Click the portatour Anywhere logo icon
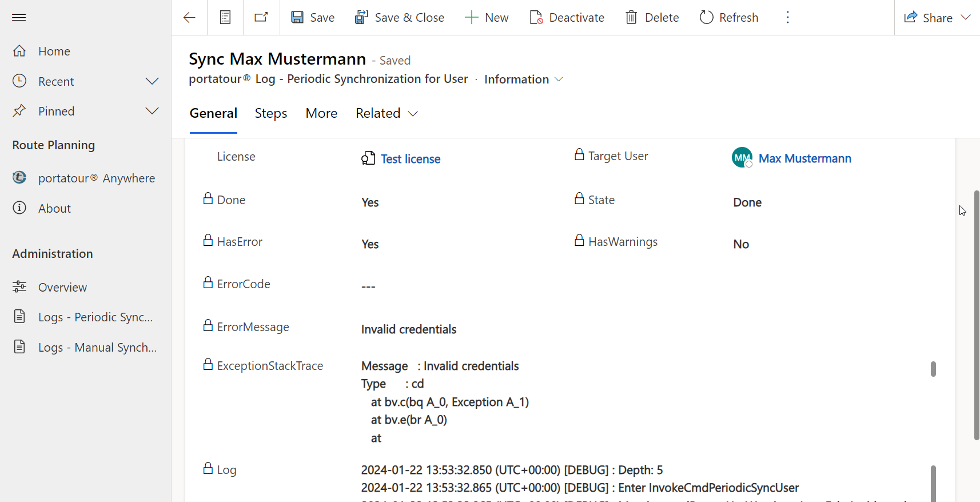The image size is (980, 502). point(19,178)
